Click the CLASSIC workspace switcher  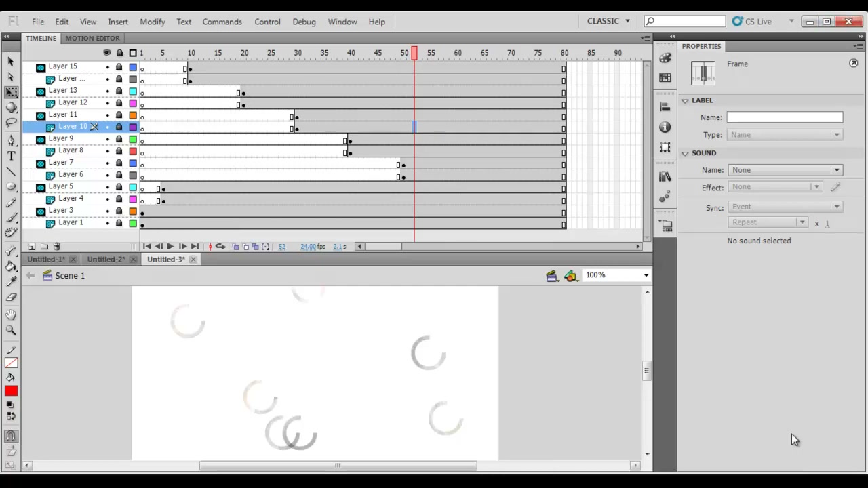pyautogui.click(x=608, y=21)
